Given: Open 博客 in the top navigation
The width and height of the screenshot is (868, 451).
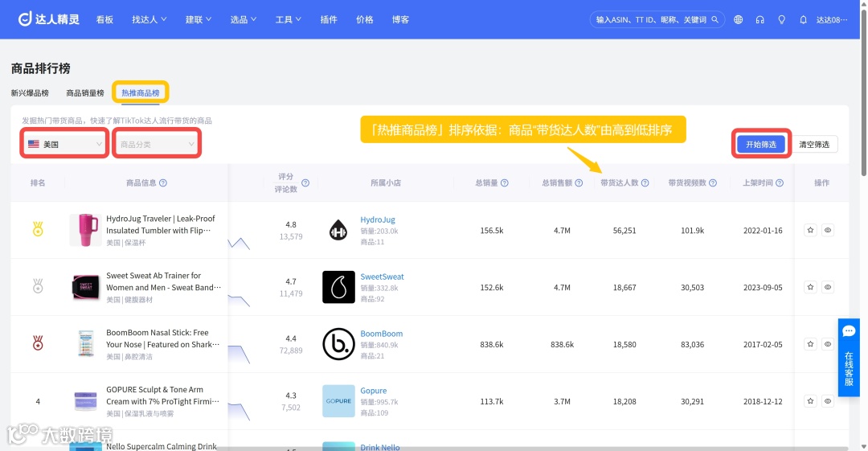Looking at the screenshot, I should (400, 19).
